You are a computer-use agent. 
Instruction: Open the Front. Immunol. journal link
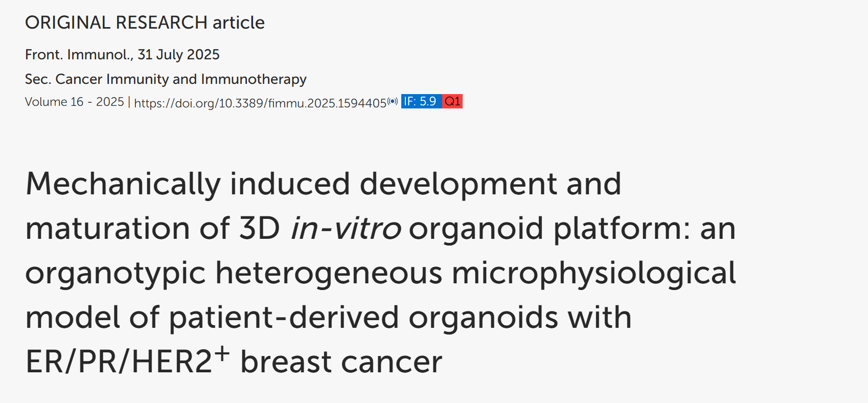coord(79,54)
